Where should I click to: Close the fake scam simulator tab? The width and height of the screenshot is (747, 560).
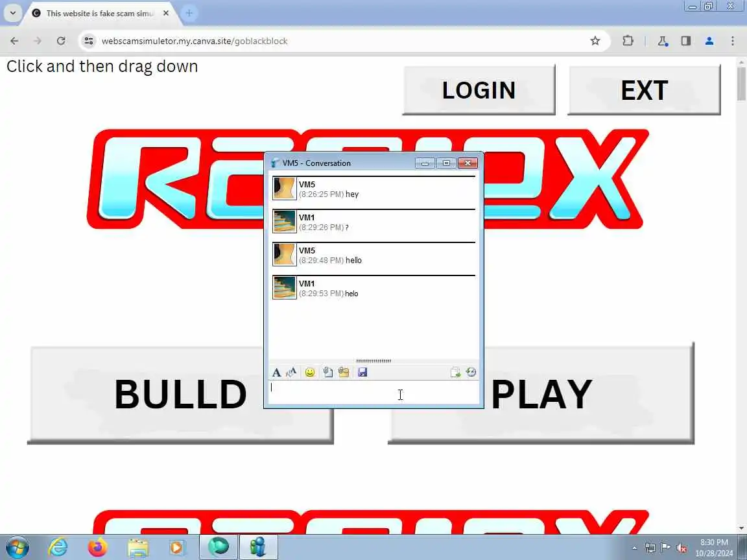tap(166, 14)
